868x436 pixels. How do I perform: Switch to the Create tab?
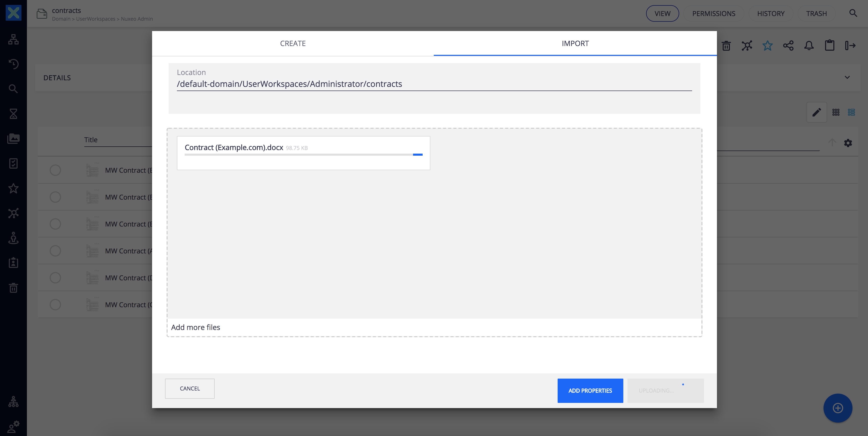[x=293, y=43]
